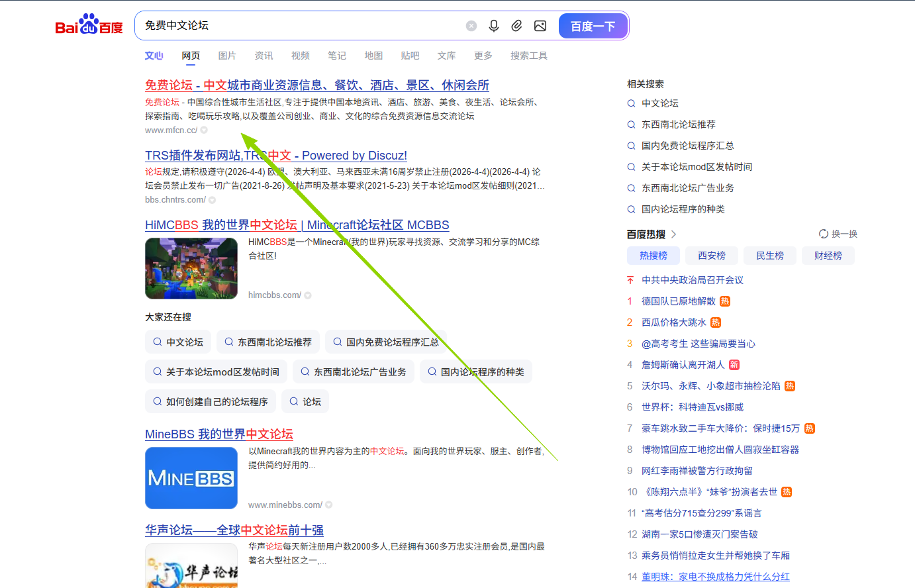Open related search 国内免费论坛程序汇总 in sidebar
The width and height of the screenshot is (915, 588).
click(688, 146)
